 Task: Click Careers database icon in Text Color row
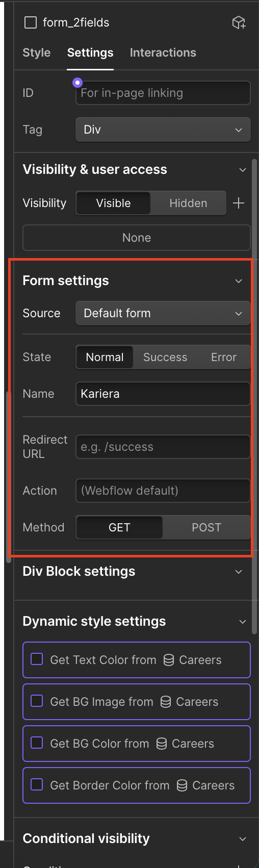pos(169,660)
